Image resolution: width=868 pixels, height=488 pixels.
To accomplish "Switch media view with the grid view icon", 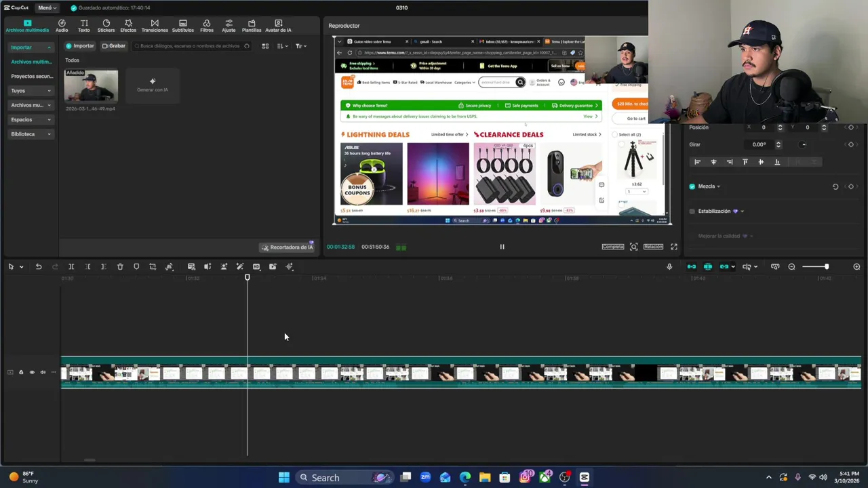I will pyautogui.click(x=265, y=46).
